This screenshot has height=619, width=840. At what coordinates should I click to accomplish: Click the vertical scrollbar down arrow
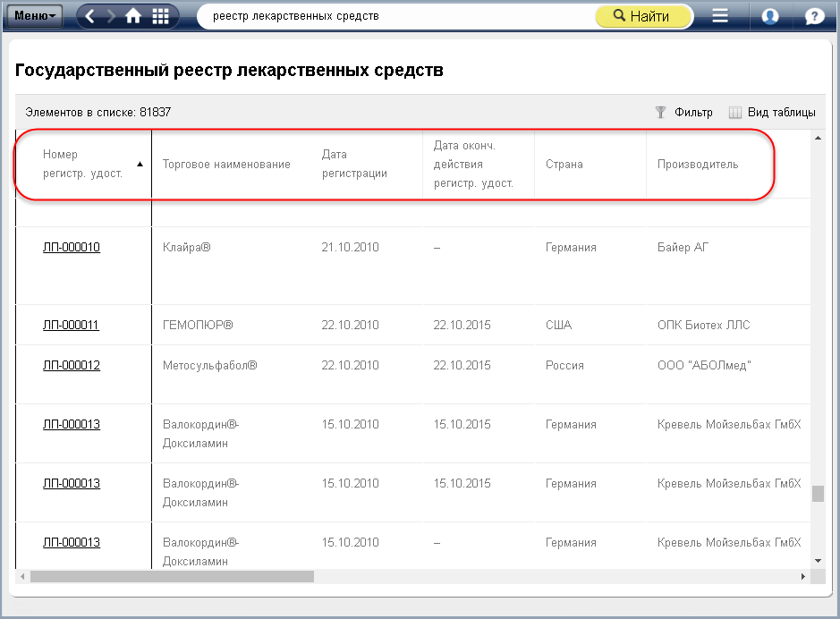pyautogui.click(x=818, y=561)
